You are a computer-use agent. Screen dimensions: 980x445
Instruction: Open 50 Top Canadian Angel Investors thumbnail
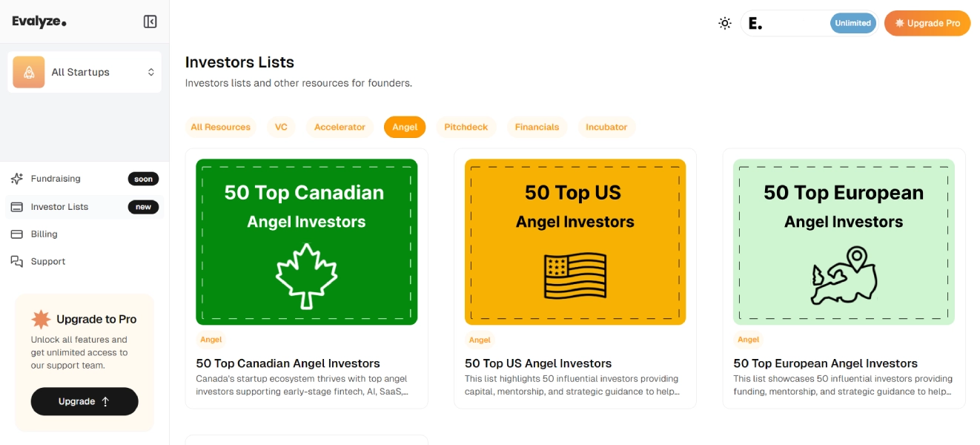307,242
